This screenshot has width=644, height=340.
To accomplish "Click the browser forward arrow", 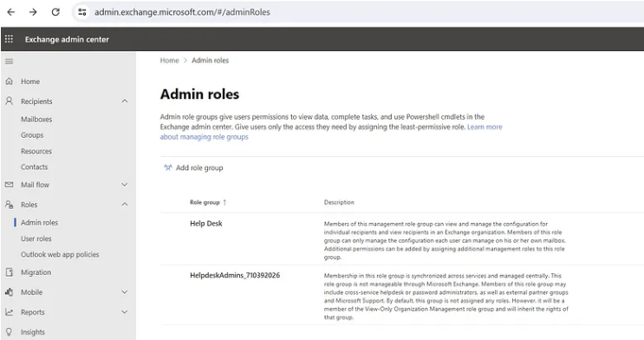I will [x=33, y=12].
